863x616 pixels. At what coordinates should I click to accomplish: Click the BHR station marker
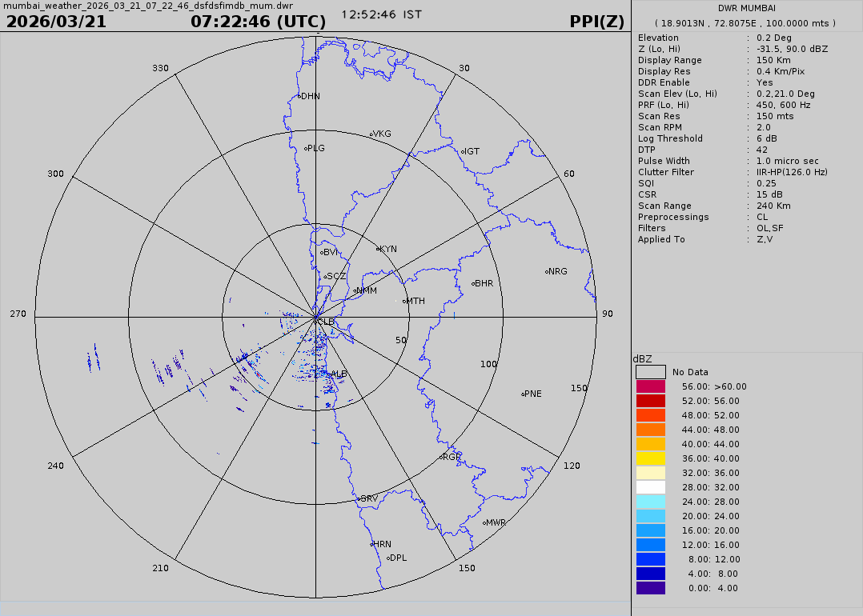pos(474,284)
